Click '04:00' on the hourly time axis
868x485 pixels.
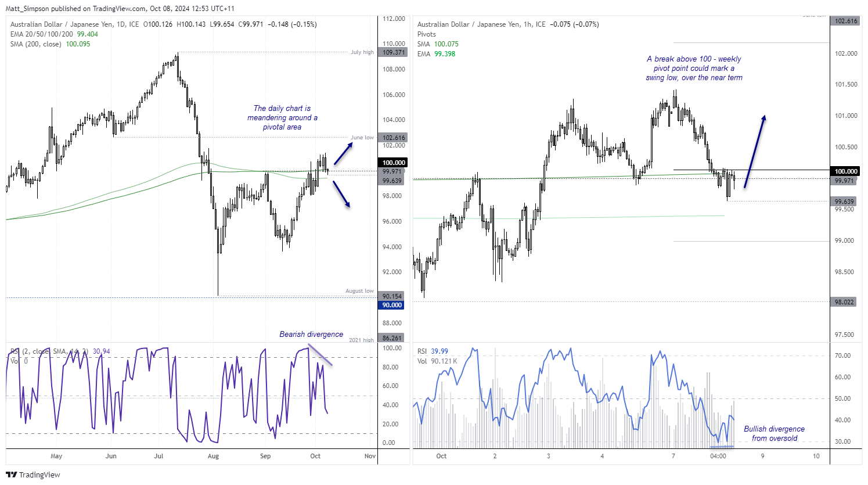click(718, 456)
